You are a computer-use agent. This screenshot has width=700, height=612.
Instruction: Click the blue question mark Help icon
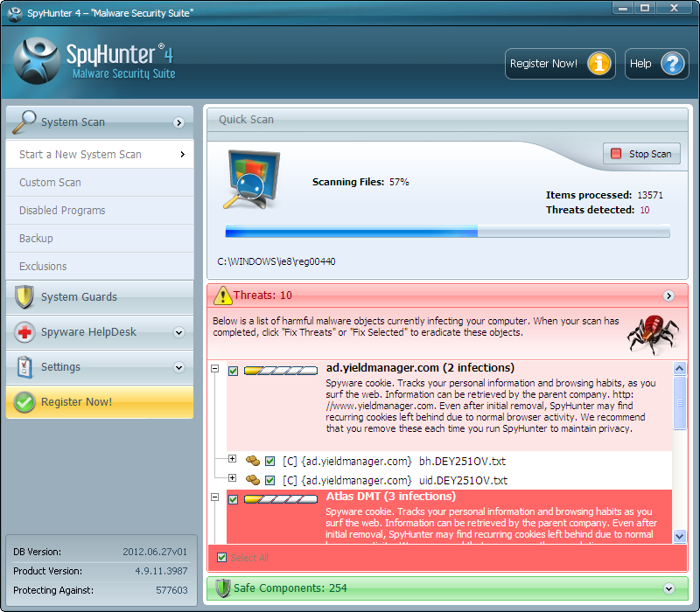click(671, 64)
